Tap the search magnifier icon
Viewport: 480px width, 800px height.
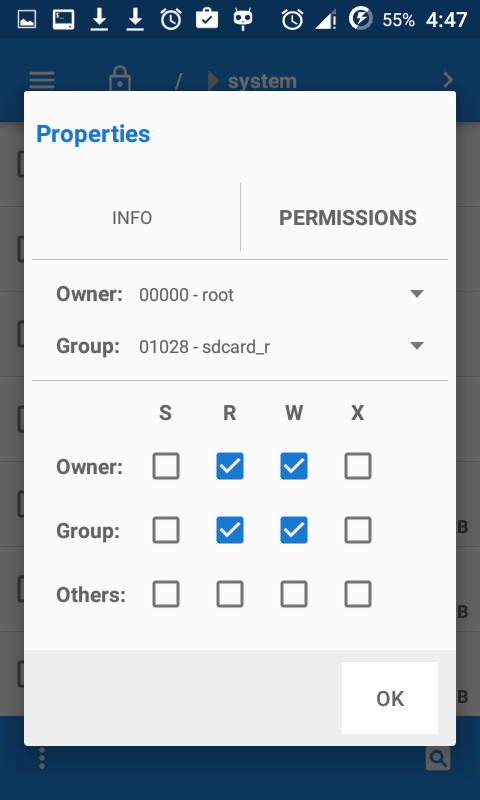(438, 759)
